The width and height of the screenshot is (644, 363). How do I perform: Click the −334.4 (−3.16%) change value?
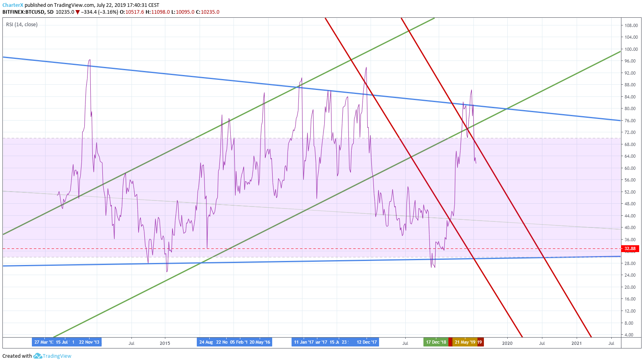(x=100, y=12)
